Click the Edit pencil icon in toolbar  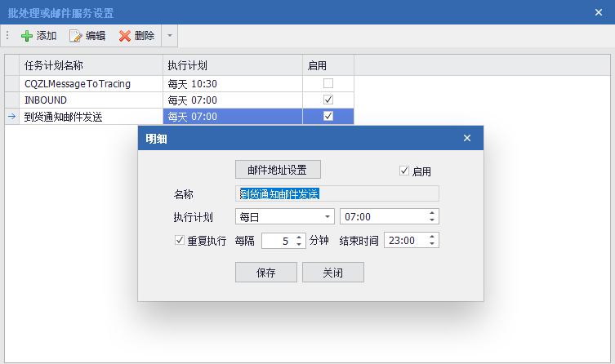76,36
